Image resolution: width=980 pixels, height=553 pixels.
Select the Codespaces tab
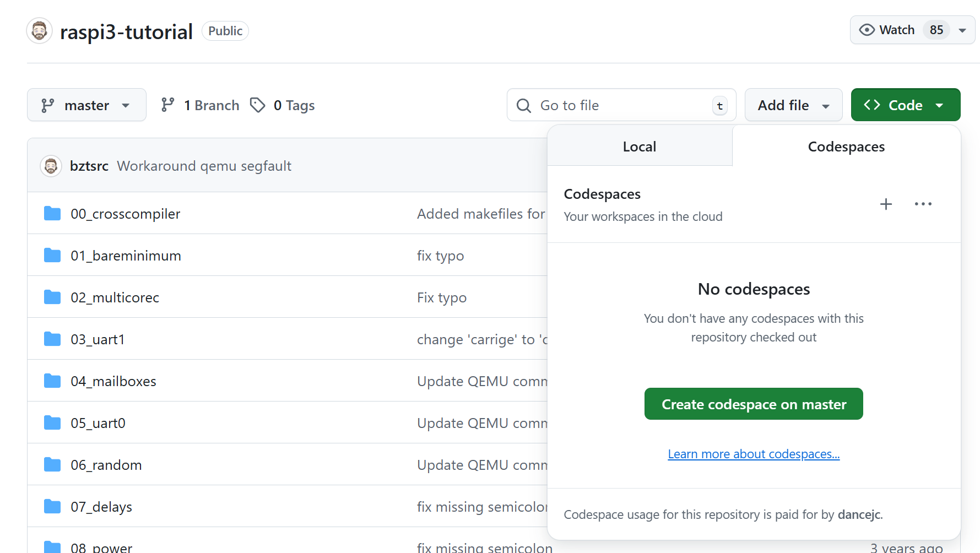click(x=846, y=147)
